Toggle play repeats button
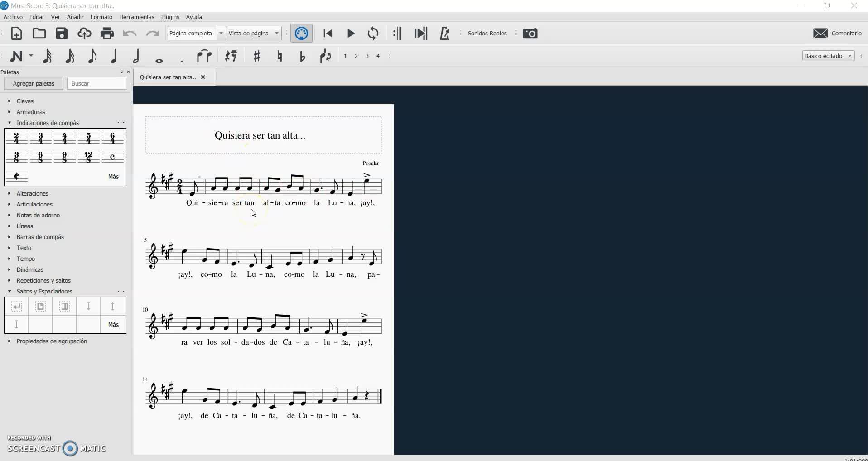The height and width of the screenshot is (461, 868). [398, 34]
